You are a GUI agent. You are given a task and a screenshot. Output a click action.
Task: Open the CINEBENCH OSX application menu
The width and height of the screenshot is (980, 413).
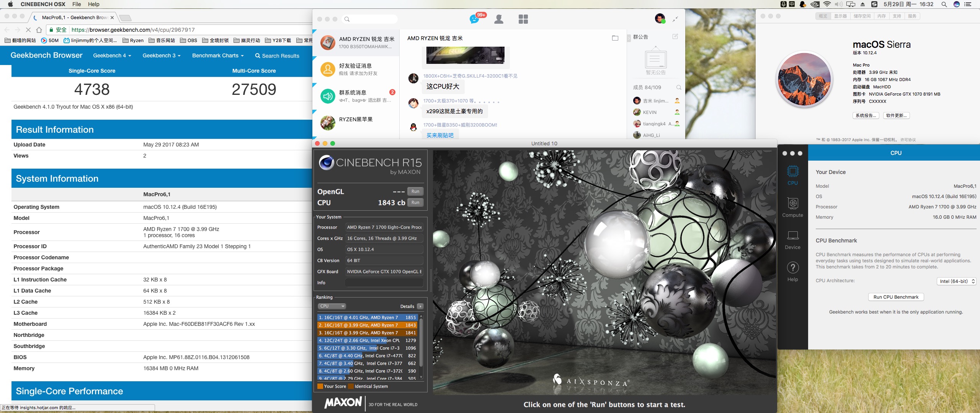[x=43, y=4]
